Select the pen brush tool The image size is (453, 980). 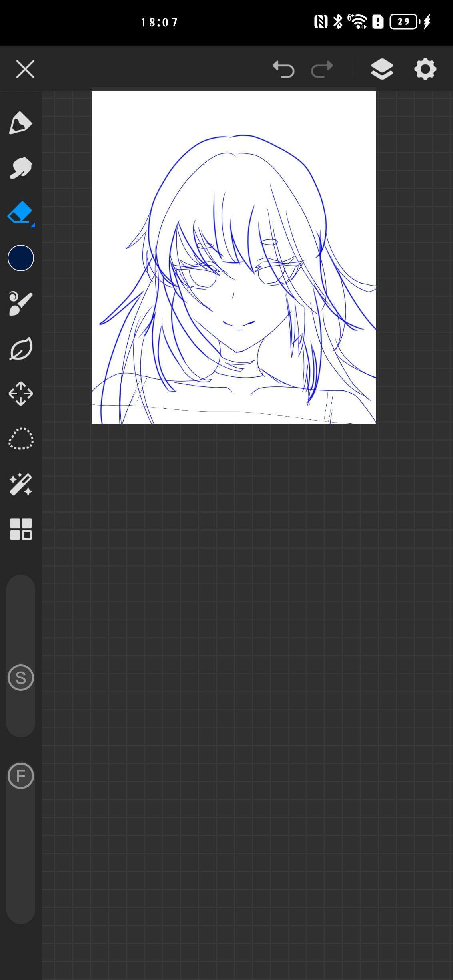click(x=20, y=123)
